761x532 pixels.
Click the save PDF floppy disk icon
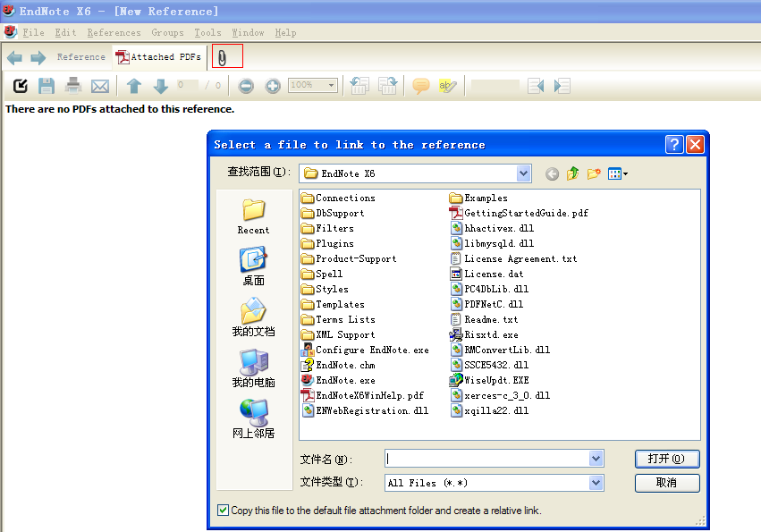point(47,86)
